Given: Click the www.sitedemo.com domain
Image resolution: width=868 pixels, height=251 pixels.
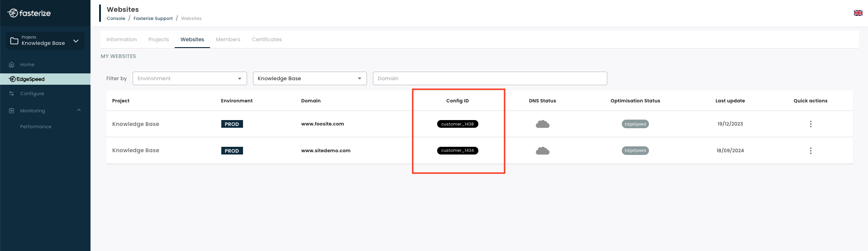Looking at the screenshot, I should click(x=326, y=151).
